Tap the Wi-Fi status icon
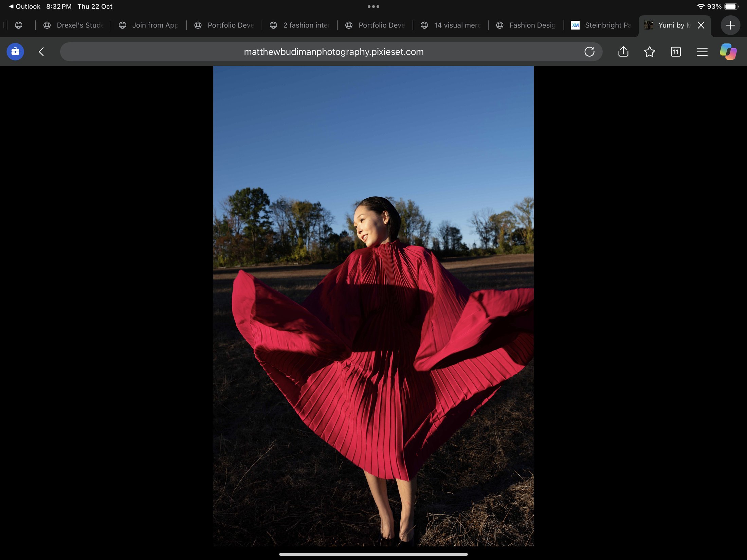The height and width of the screenshot is (560, 747). [x=700, y=6]
